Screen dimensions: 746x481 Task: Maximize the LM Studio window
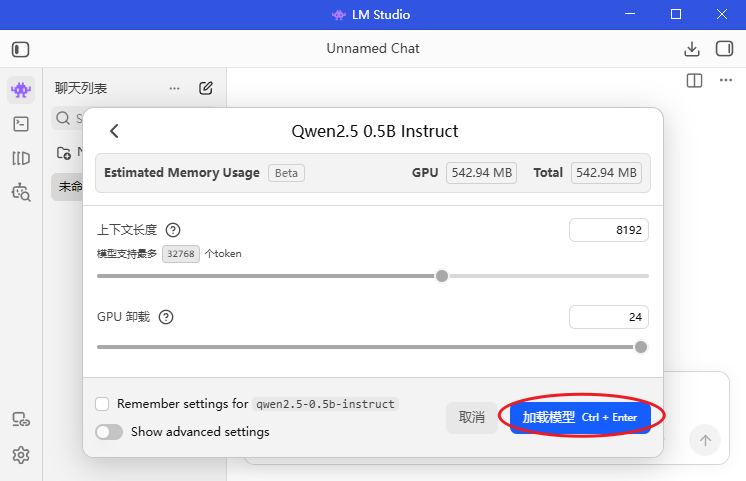click(x=676, y=14)
